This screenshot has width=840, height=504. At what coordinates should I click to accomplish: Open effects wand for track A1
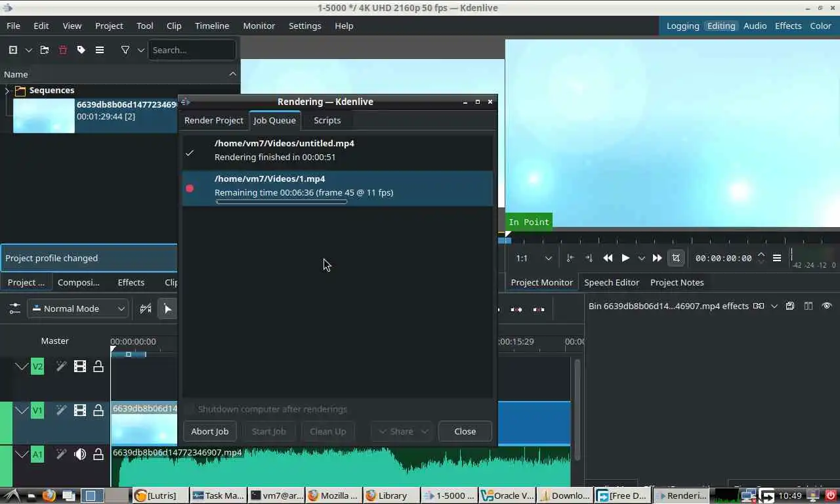tap(61, 453)
